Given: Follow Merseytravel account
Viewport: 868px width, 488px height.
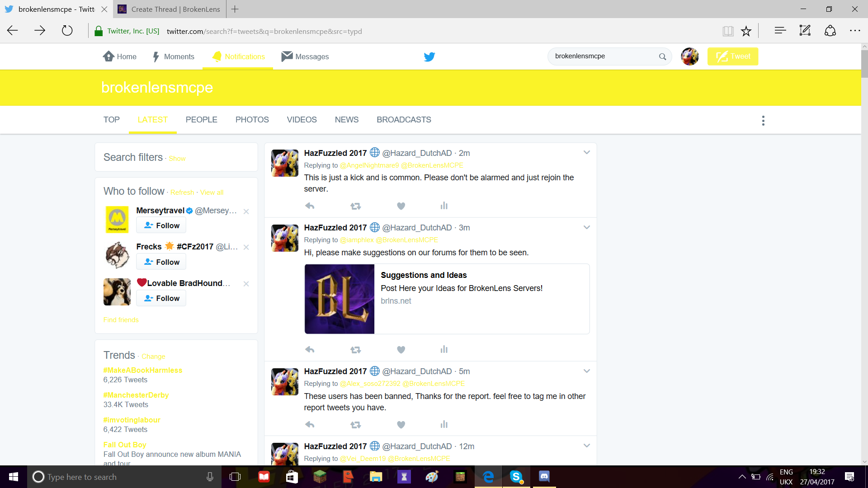Looking at the screenshot, I should tap(161, 225).
